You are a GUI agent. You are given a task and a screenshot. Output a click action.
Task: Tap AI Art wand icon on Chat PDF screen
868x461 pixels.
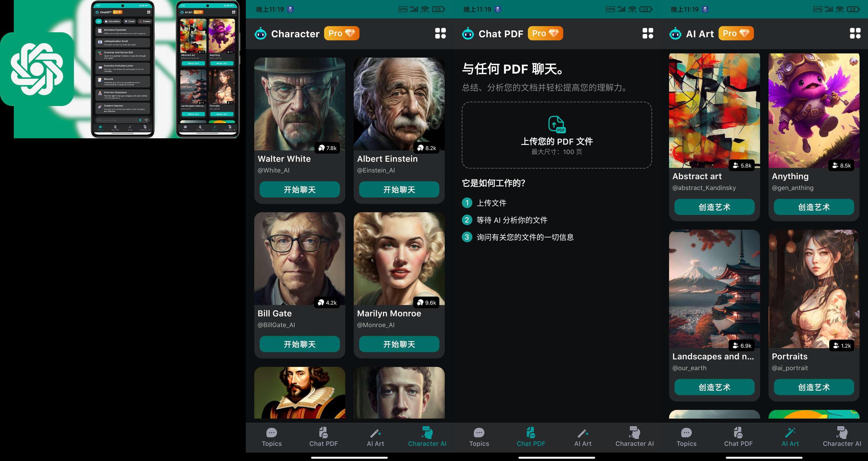[x=583, y=433]
